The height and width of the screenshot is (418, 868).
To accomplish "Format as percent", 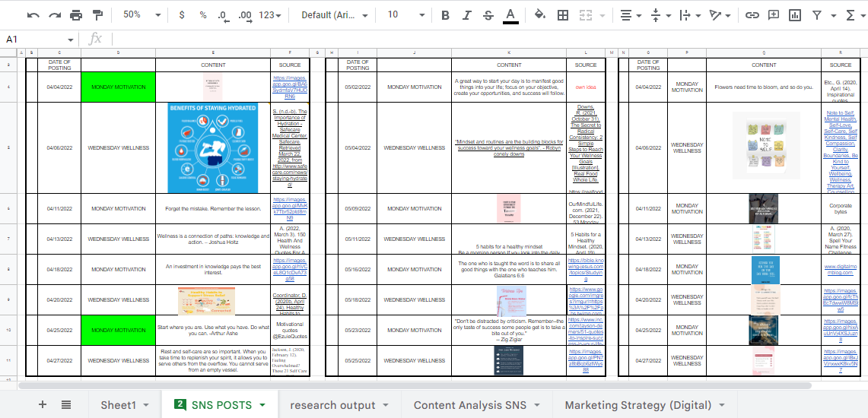I will (203, 15).
